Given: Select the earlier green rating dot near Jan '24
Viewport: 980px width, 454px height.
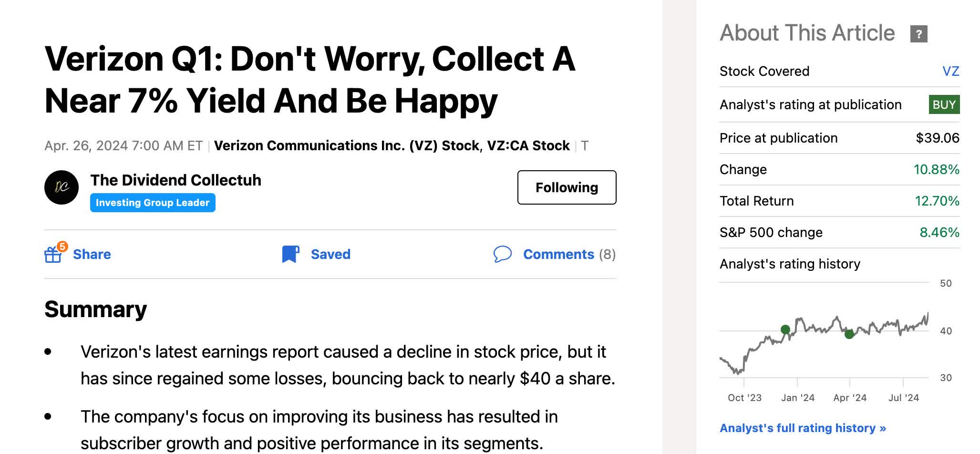Looking at the screenshot, I should pyautogui.click(x=785, y=329).
